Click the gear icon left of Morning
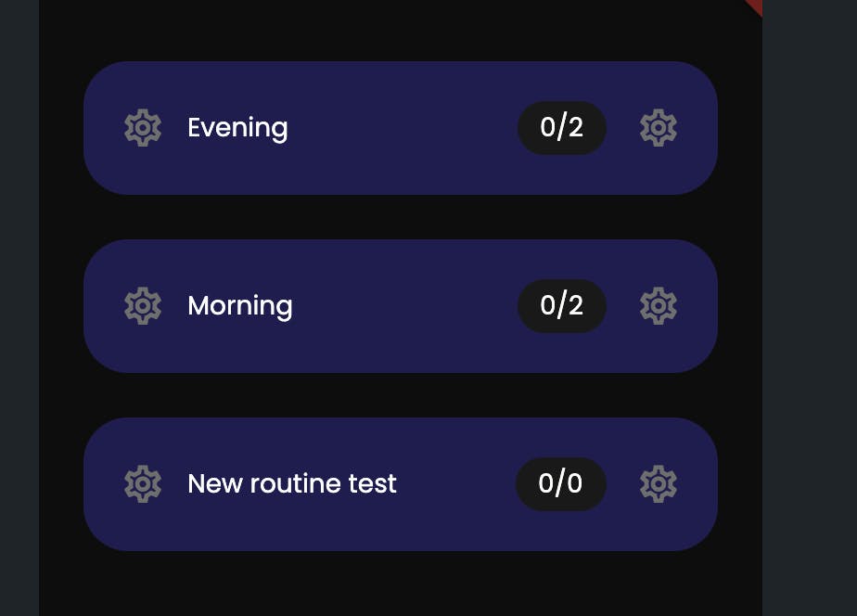This screenshot has width=857, height=616. click(x=143, y=306)
